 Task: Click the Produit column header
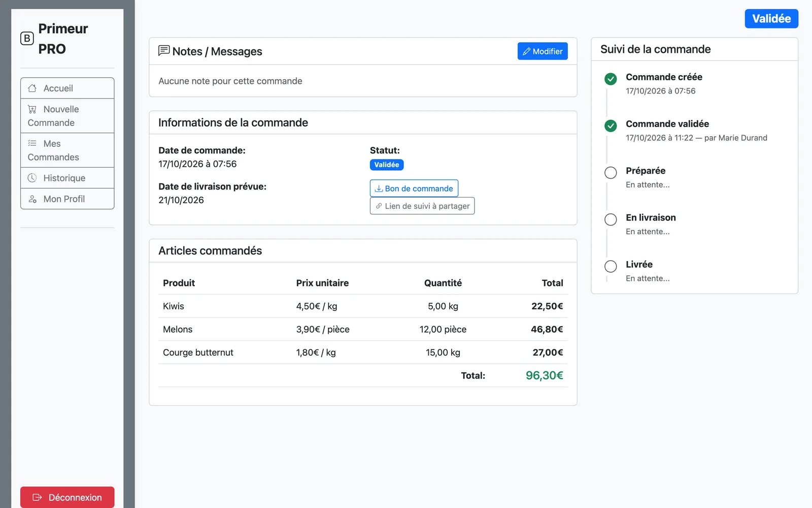click(179, 283)
